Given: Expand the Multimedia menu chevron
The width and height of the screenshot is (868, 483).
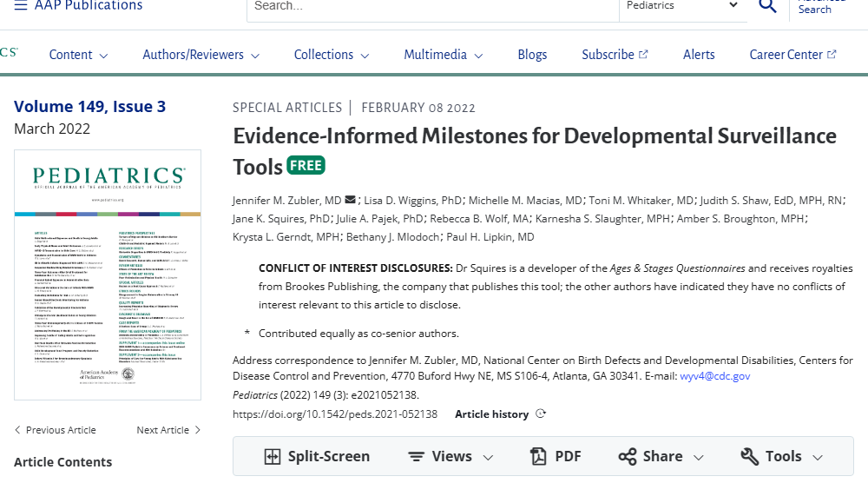Looking at the screenshot, I should click(x=479, y=56).
